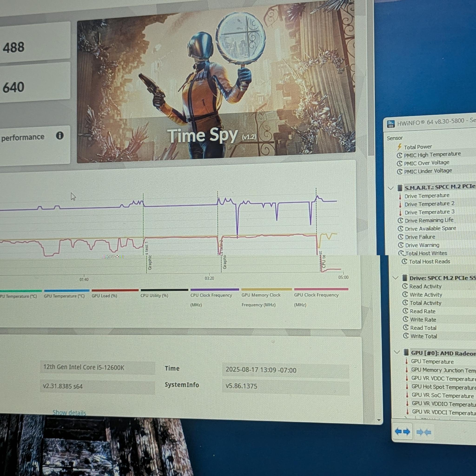Click the clock icon beside PMIC Over Voltage

(x=400, y=164)
